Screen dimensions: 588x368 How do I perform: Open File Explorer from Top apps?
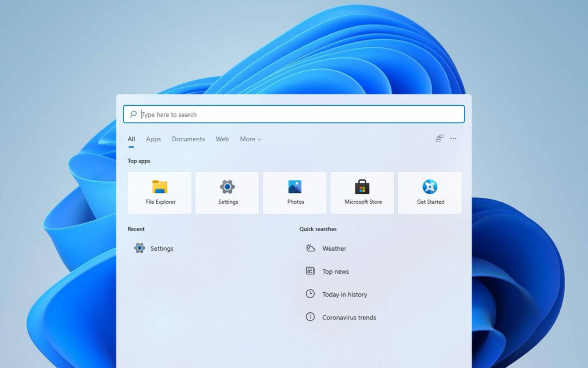coord(160,192)
